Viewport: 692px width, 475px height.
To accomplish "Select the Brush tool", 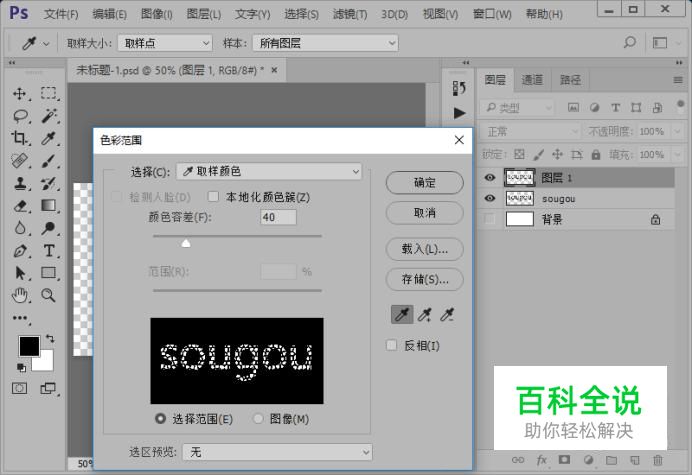I will click(x=49, y=161).
